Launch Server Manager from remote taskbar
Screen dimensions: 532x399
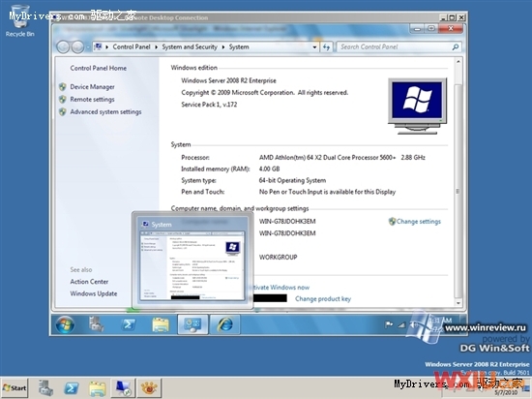[x=97, y=324]
